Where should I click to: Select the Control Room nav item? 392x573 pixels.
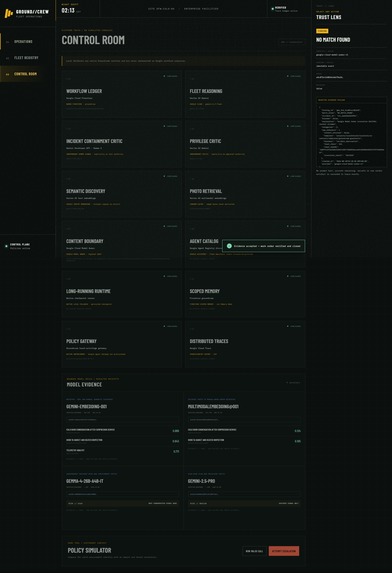28,74
